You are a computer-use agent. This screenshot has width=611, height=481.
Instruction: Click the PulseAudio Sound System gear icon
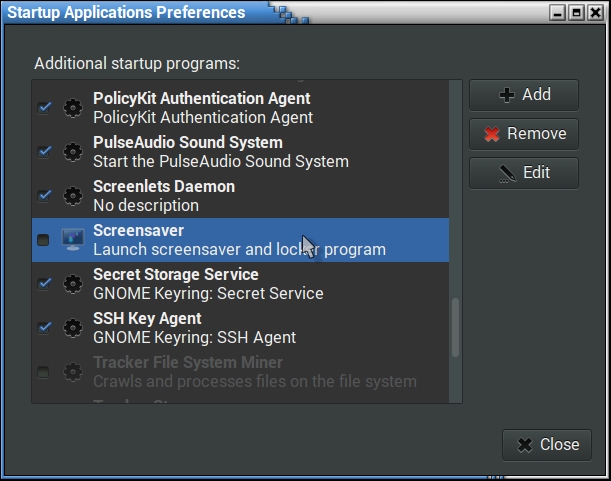point(72,152)
